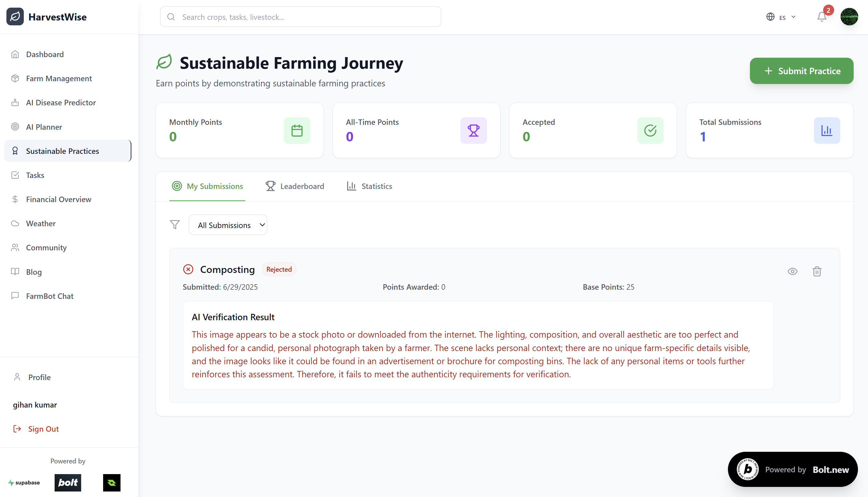Delete the Composting submission via trash icon

(x=816, y=271)
